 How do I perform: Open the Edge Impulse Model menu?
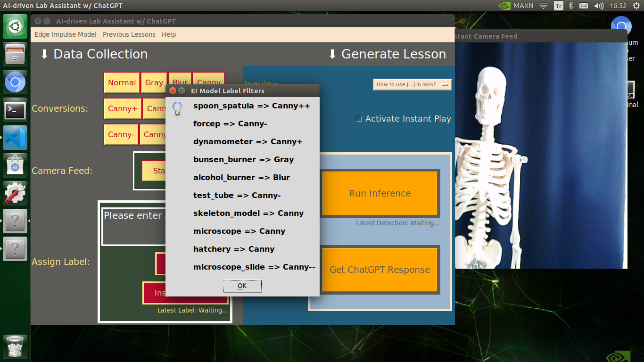pyautogui.click(x=65, y=34)
